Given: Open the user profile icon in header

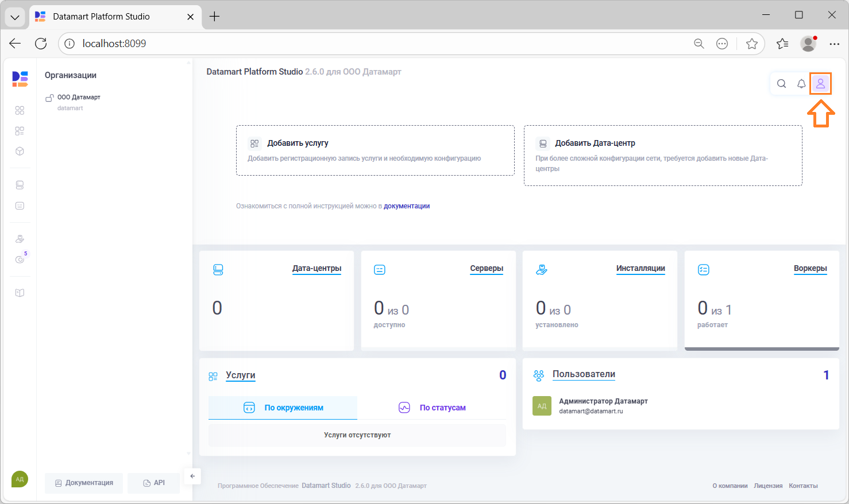Looking at the screenshot, I should tap(821, 84).
